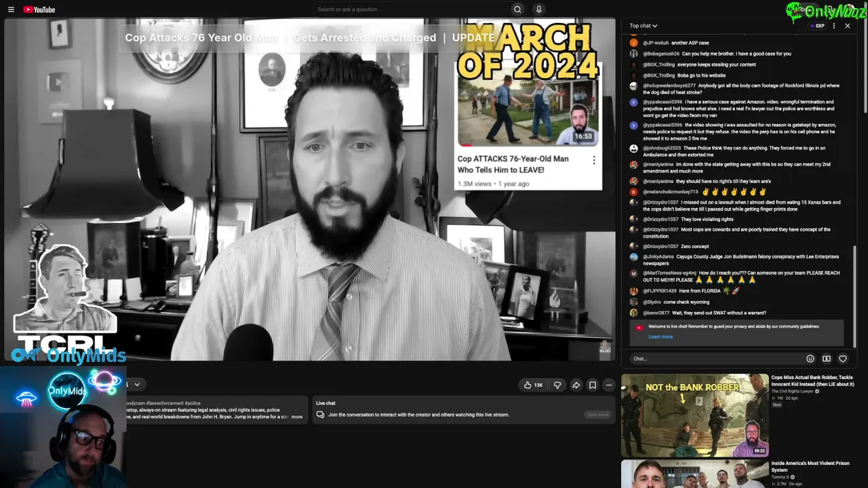Open the emoji picker in chat
Viewport: 868px width, 488px height.
tap(810, 359)
